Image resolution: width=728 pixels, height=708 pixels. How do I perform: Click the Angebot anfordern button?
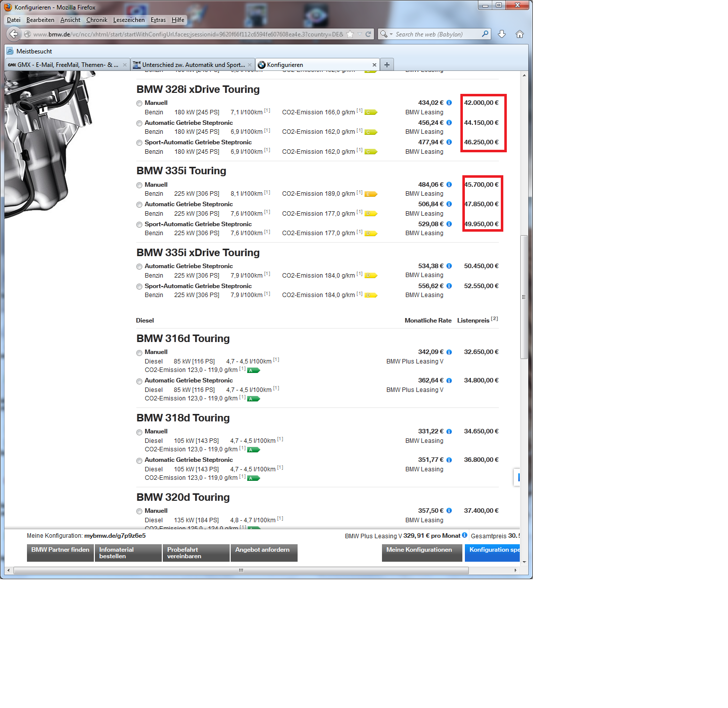coord(264,553)
